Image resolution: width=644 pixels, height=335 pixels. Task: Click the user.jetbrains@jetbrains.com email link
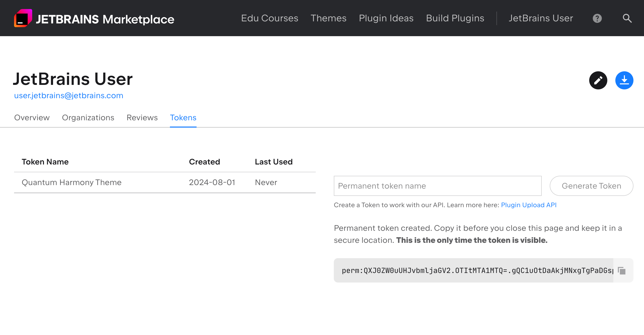pos(69,96)
